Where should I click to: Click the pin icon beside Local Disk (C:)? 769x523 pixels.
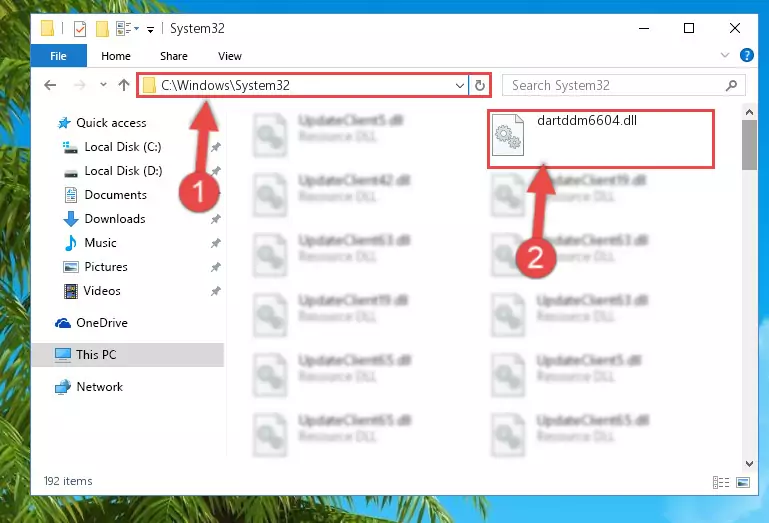(215, 147)
